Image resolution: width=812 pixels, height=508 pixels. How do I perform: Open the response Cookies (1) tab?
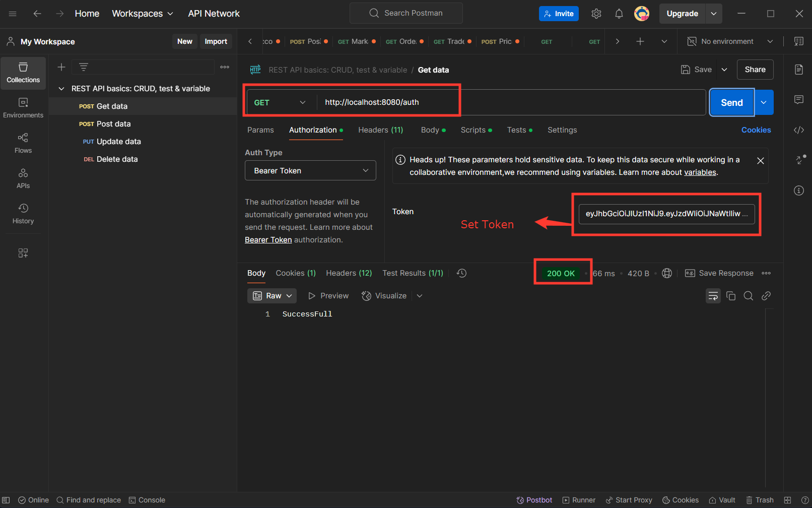coord(296,273)
